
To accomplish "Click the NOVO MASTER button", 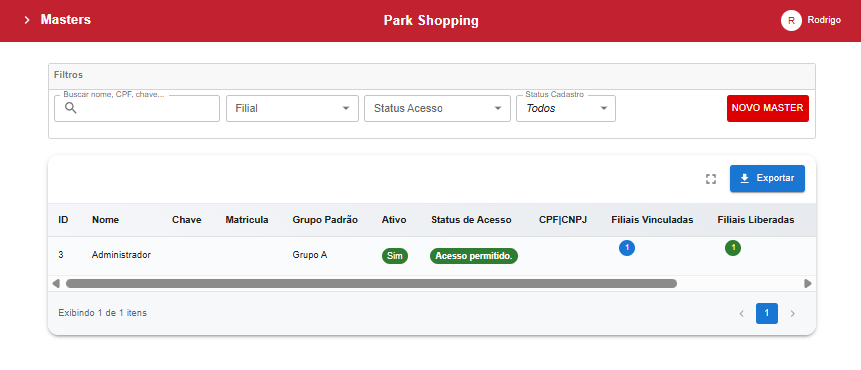I will 768,108.
